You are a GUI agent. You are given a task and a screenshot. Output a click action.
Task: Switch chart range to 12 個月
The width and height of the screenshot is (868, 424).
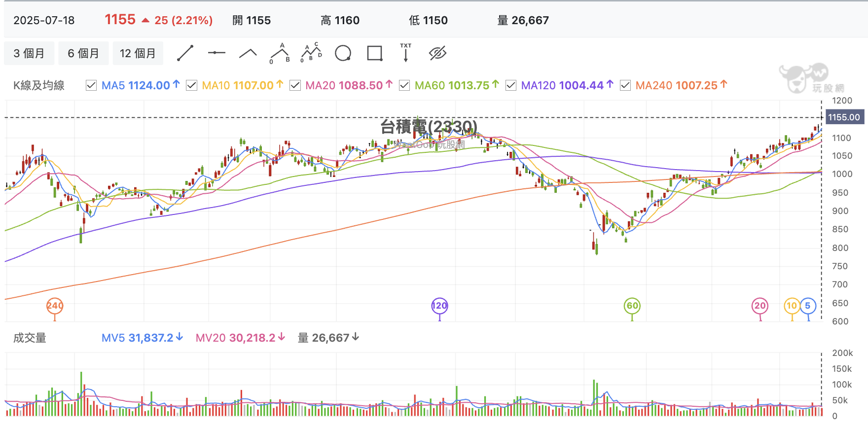(138, 53)
